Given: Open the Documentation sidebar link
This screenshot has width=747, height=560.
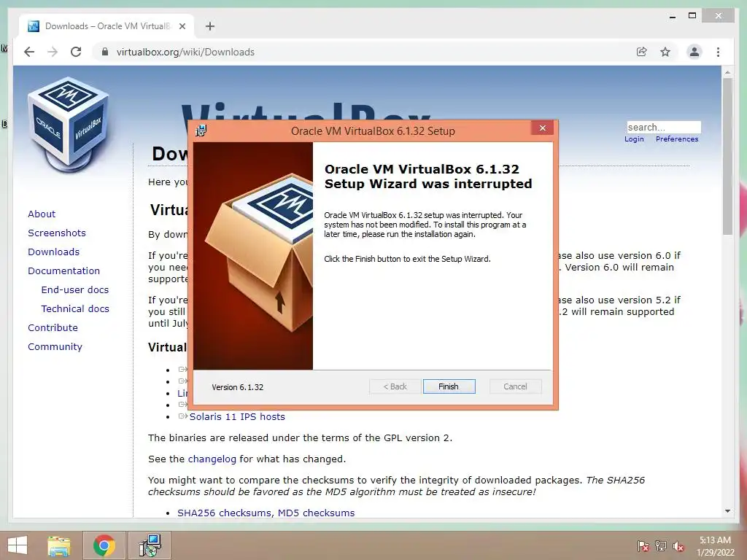Looking at the screenshot, I should tap(64, 271).
